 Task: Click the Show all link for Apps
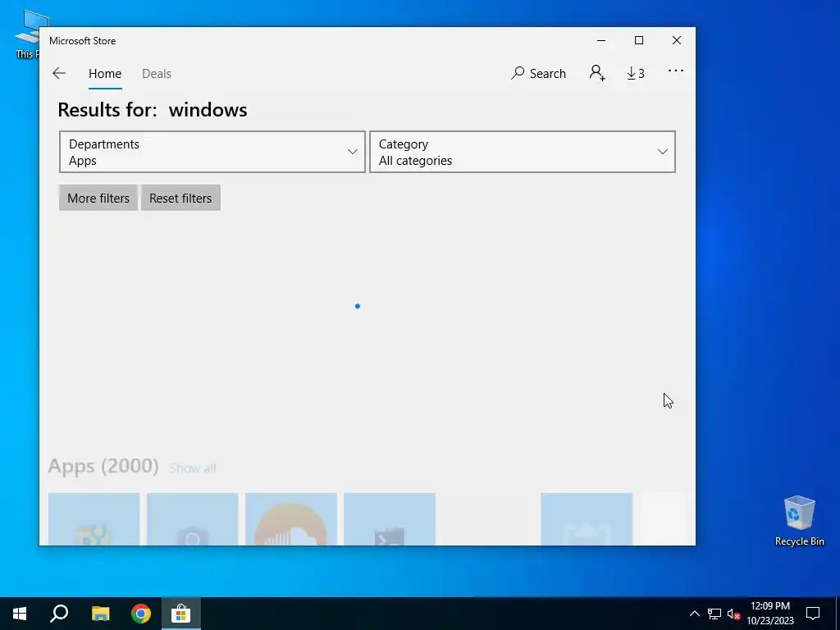tap(193, 468)
